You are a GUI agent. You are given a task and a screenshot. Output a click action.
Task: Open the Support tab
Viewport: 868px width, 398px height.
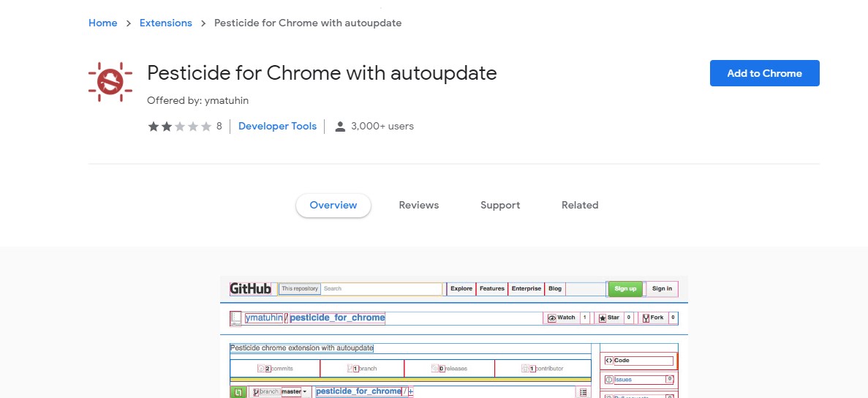[500, 205]
